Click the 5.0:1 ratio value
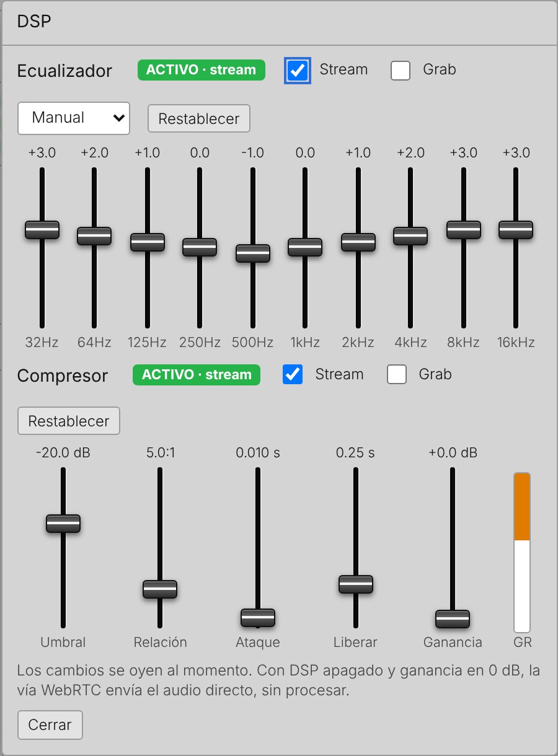Screen dimensions: 558x756 [x=160, y=453]
